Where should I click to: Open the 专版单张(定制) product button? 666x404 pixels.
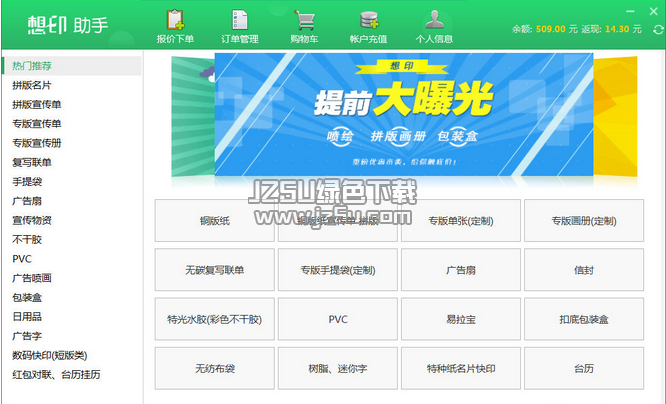pyautogui.click(x=461, y=220)
